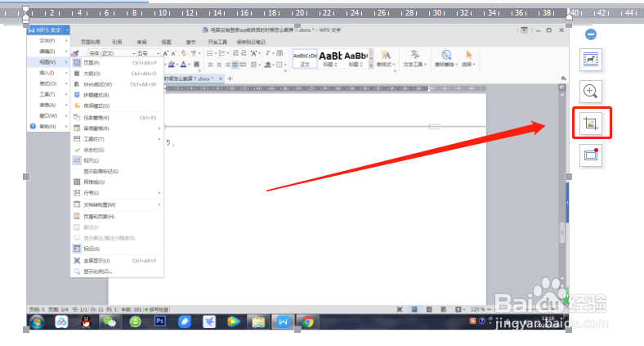Click the text highlight pen icon
Viewport: 644px width, 346px height.
click(172, 64)
